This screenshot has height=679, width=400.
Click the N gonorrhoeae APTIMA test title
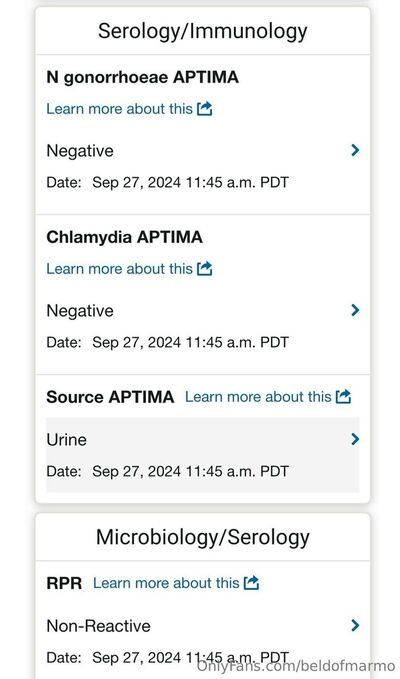click(x=142, y=78)
